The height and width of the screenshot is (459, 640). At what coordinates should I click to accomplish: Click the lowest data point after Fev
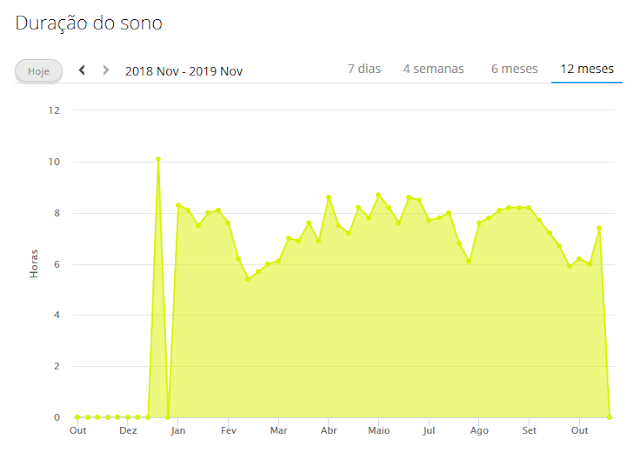(x=248, y=279)
